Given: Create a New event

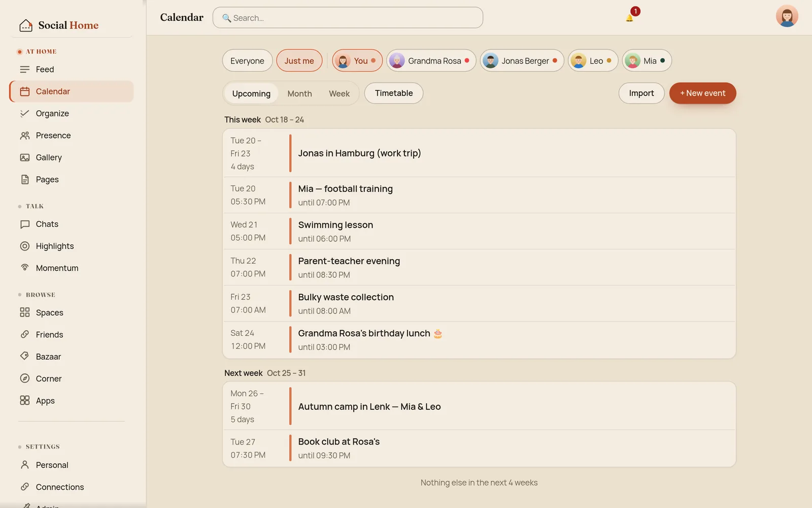Looking at the screenshot, I should pos(703,93).
